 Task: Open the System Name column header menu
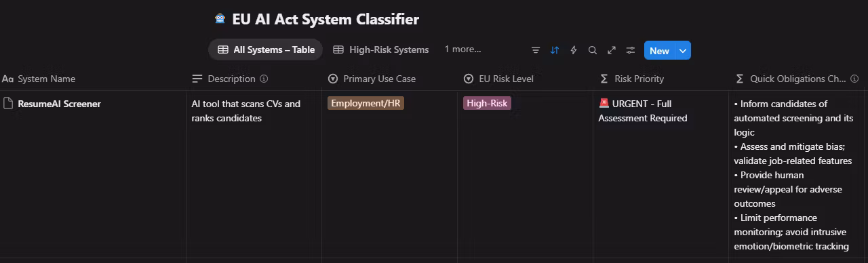pos(93,79)
